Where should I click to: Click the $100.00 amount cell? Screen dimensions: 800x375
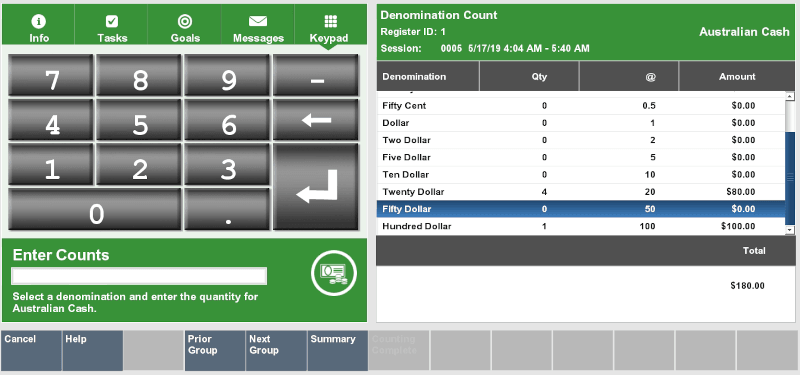pos(738,227)
